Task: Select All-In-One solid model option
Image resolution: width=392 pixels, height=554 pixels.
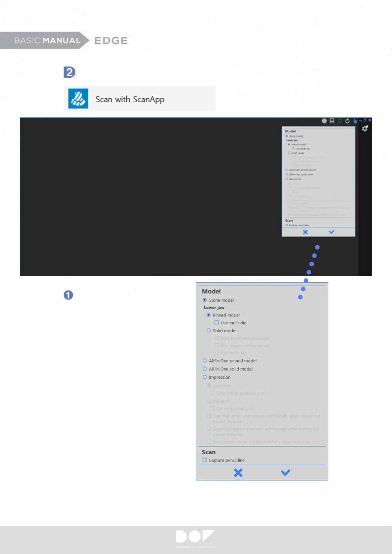Action: [205, 369]
